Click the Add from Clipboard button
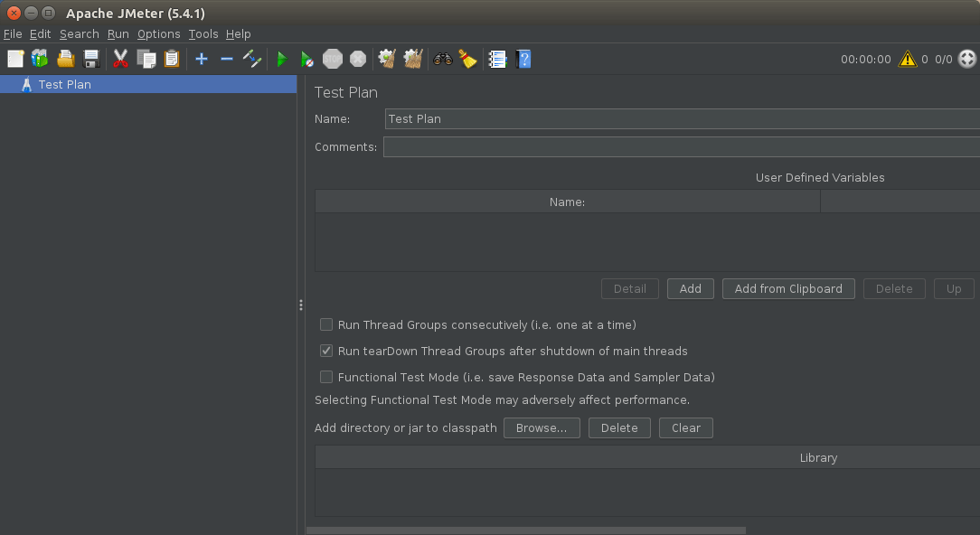This screenshot has height=535, width=980. (788, 289)
